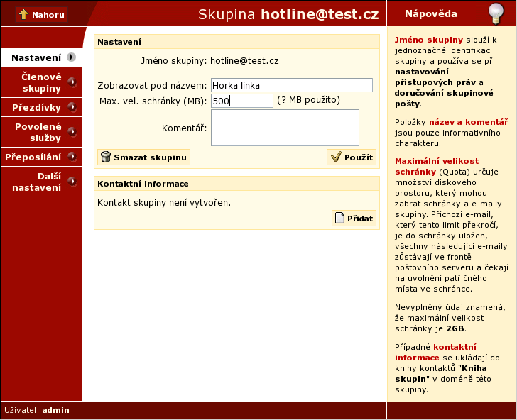
Task: Click the 'Uživatel: admin' status text
Action: [x=37, y=410]
